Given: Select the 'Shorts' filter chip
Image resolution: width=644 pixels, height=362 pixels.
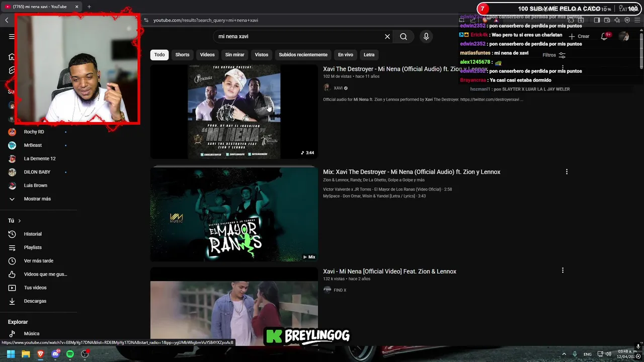Looking at the screenshot, I should point(182,55).
